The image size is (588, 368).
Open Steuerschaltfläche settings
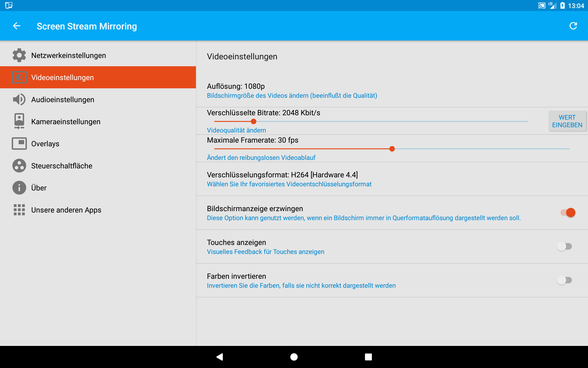pyautogui.click(x=98, y=166)
